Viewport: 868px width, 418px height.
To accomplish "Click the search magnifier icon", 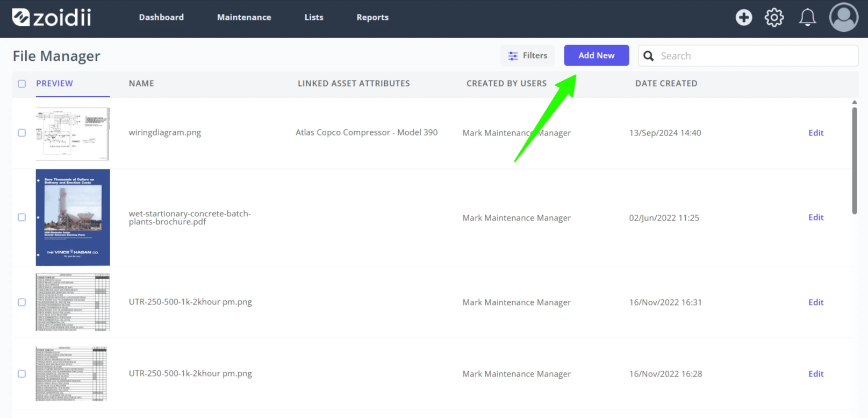I will tap(649, 56).
